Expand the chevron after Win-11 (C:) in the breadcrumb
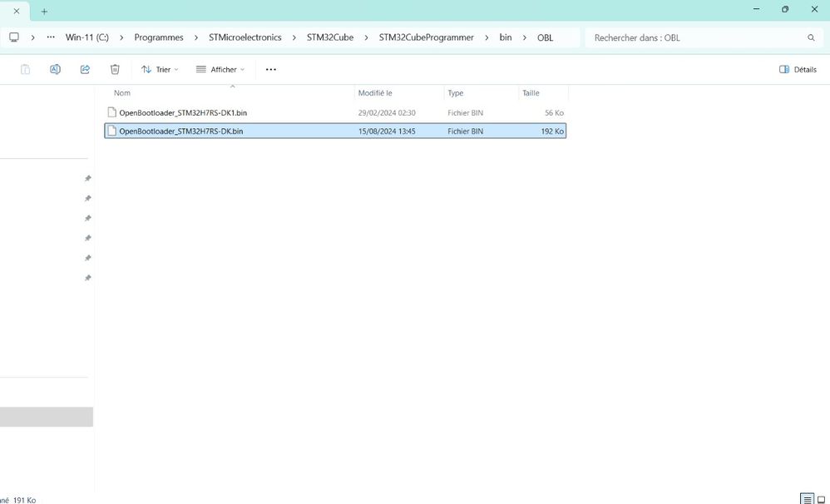830x504 pixels. [121, 37]
